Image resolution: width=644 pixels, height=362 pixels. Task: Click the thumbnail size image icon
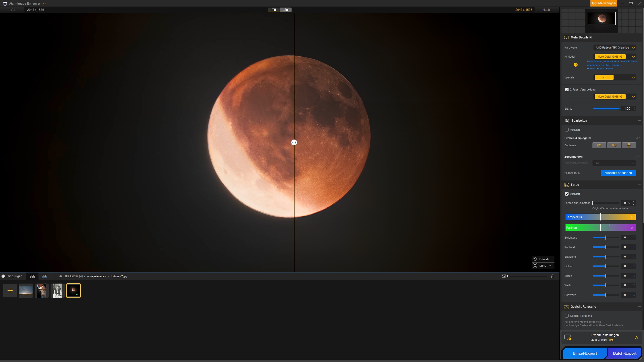click(503, 276)
